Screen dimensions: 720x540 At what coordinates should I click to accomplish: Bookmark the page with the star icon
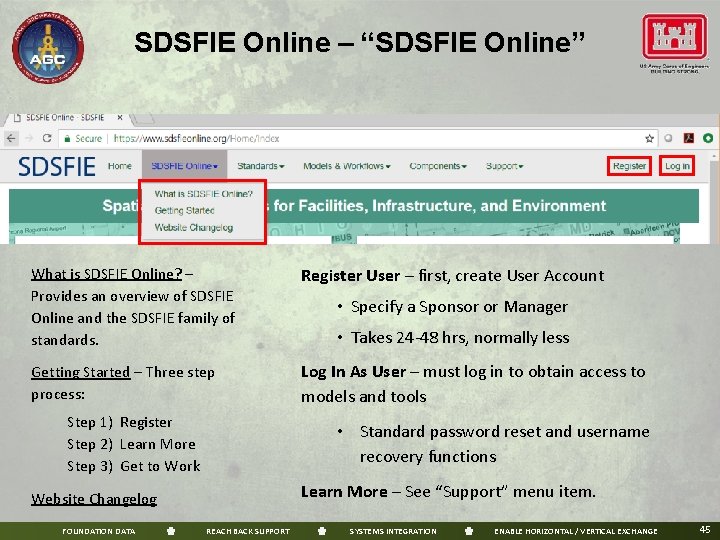649,138
